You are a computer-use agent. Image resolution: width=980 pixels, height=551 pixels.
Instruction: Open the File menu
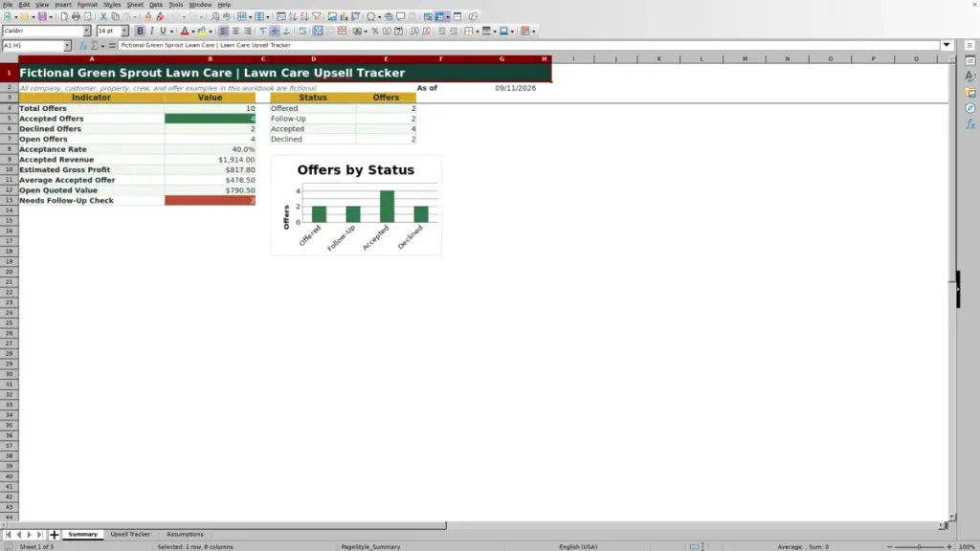tap(8, 5)
